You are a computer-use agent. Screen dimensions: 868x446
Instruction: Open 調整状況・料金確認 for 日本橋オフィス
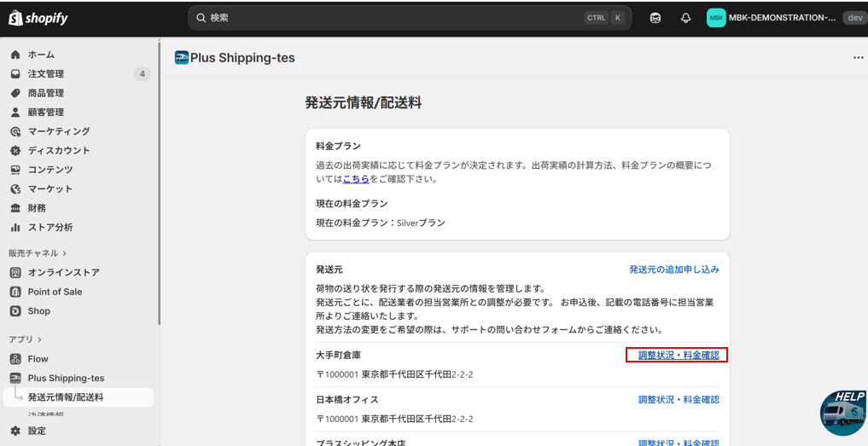tap(679, 399)
